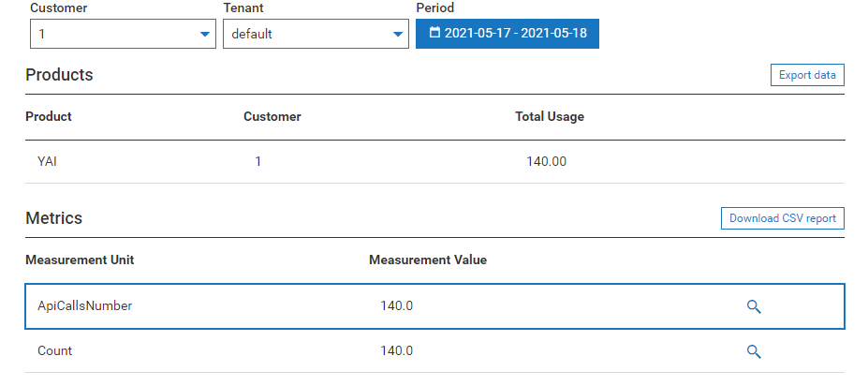Click the Product column header
868x386 pixels.
point(49,117)
